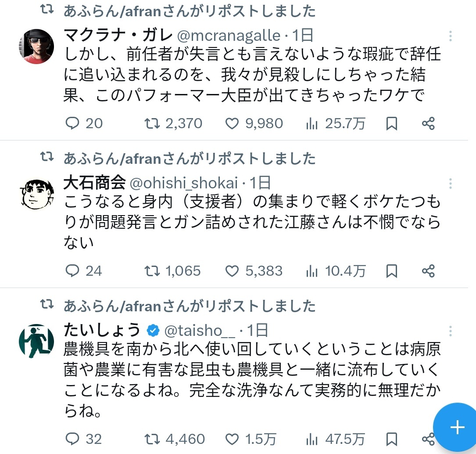This screenshot has width=476, height=454.
Task: Open more options for たいしょう post
Action: point(451,331)
